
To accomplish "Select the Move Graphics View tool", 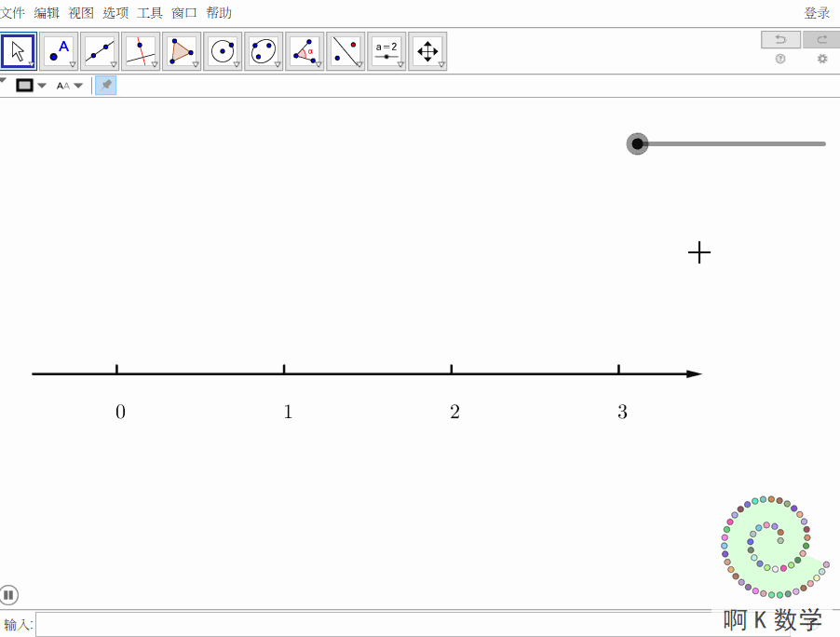I will (427, 51).
